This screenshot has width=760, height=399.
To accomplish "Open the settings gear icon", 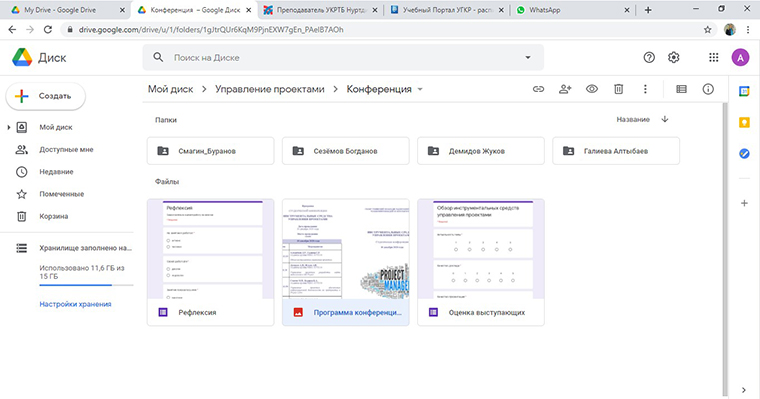I will pos(674,58).
